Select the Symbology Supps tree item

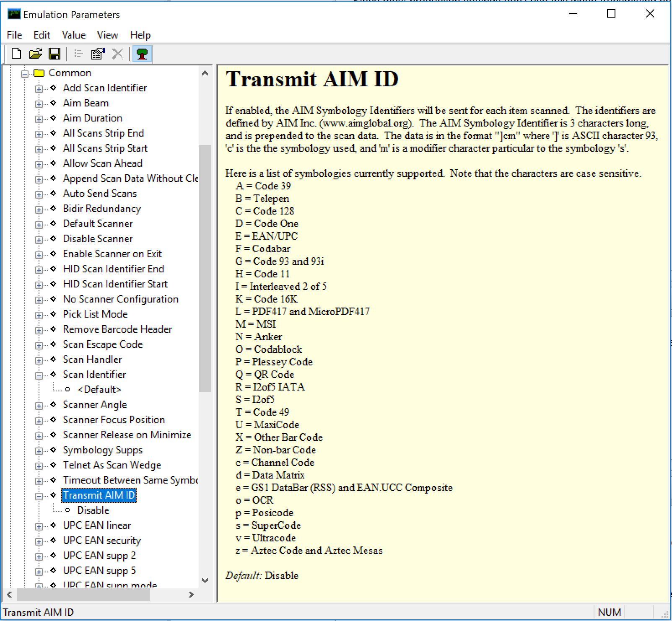click(x=103, y=450)
